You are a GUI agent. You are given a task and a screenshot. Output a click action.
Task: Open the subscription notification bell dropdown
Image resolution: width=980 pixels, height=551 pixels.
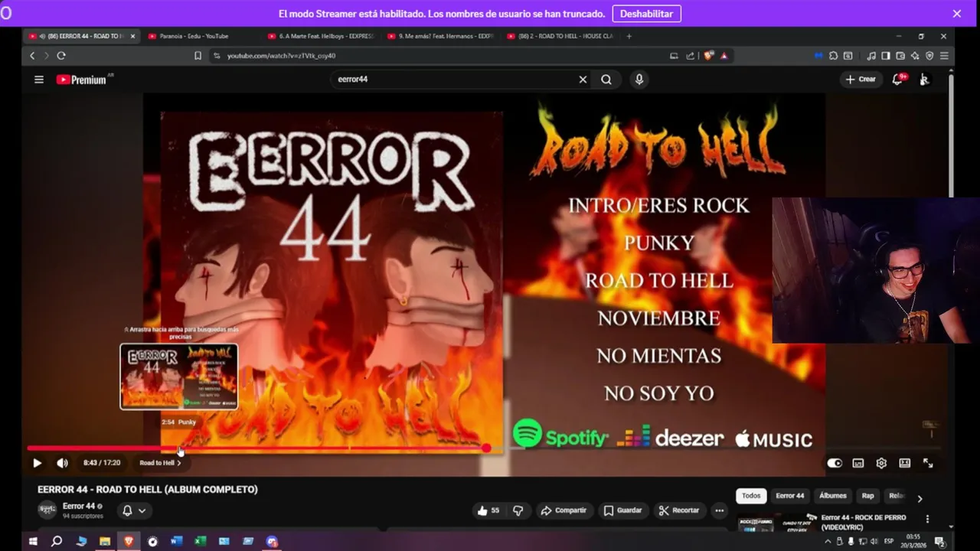(x=134, y=510)
